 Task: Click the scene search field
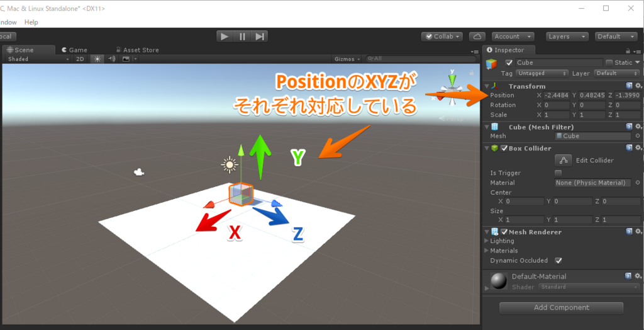419,59
